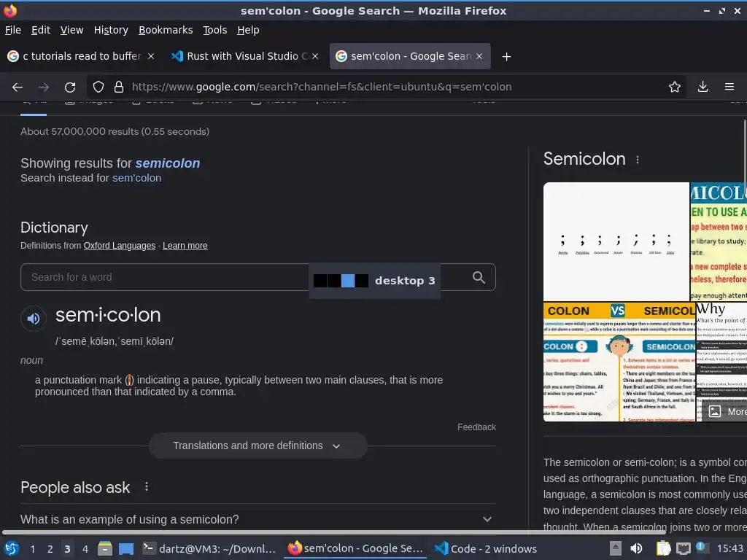Switch to workspace 4 in the pager
The height and width of the screenshot is (560, 747).
[x=85, y=549]
